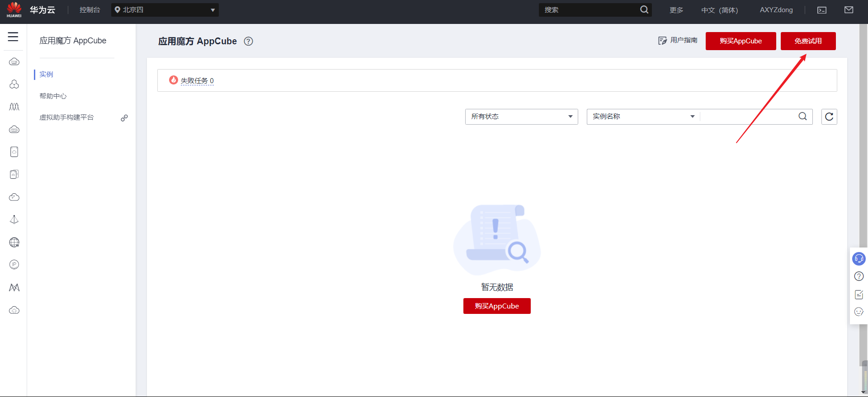This screenshot has width=868, height=397.
Task: Open the 更多 menu
Action: pos(676,10)
